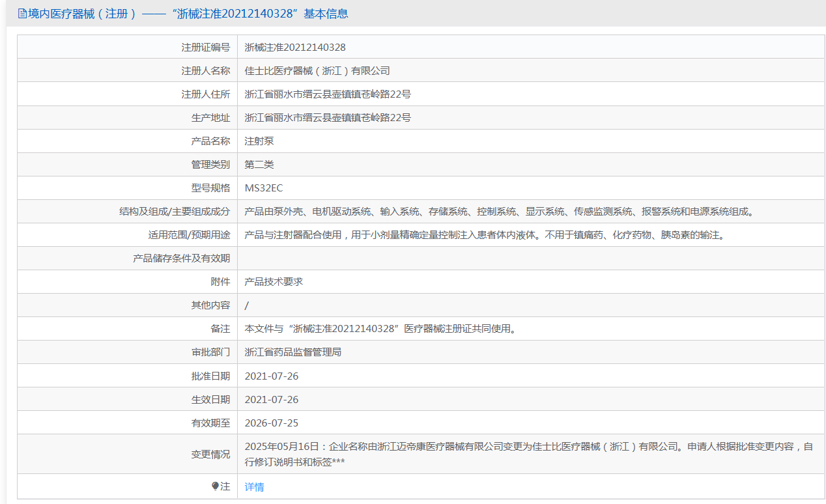826x504 pixels.
Task: Click the 批准日期 label
Action: 210,376
